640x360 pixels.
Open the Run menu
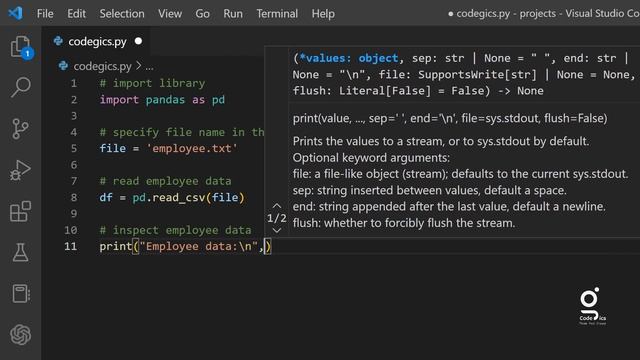tap(233, 14)
